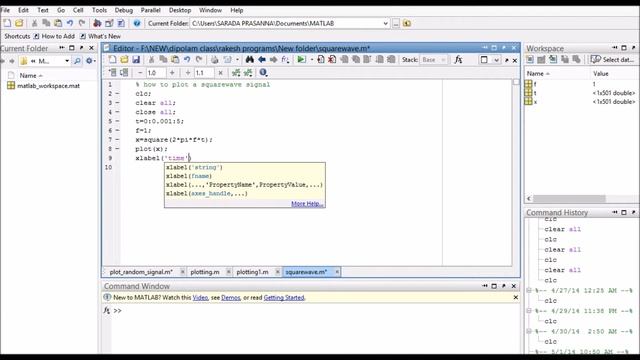
Task: Open the folder breadcrumb dropdown in the Current Folder panel
Action: [x=67, y=61]
